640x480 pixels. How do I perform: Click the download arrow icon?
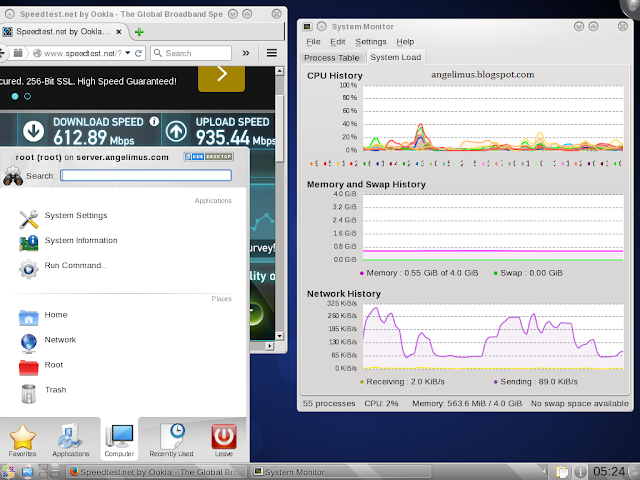pyautogui.click(x=33, y=131)
